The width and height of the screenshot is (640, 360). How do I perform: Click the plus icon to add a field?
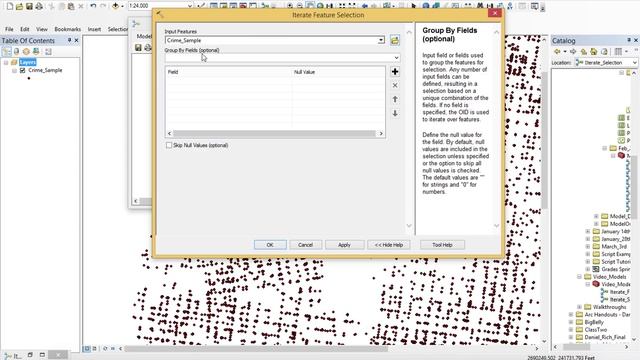[x=395, y=72]
